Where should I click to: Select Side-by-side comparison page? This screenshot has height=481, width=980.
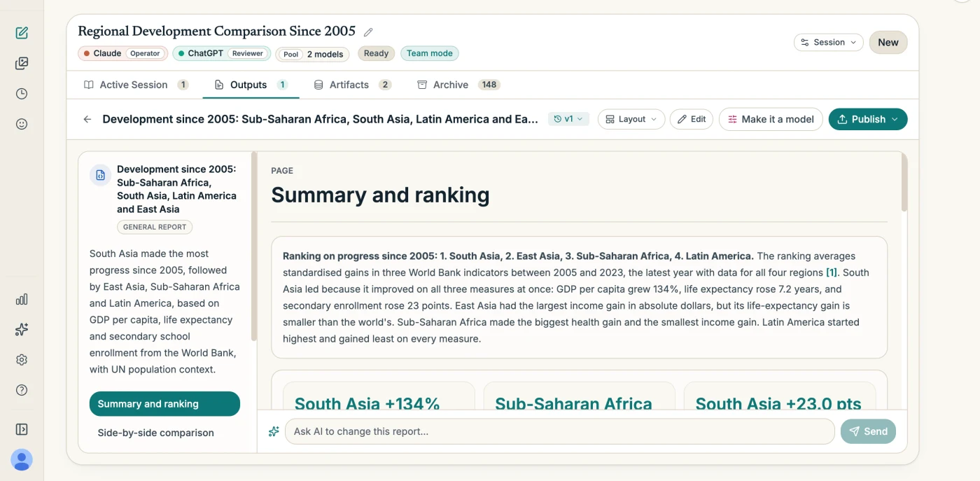164,433
